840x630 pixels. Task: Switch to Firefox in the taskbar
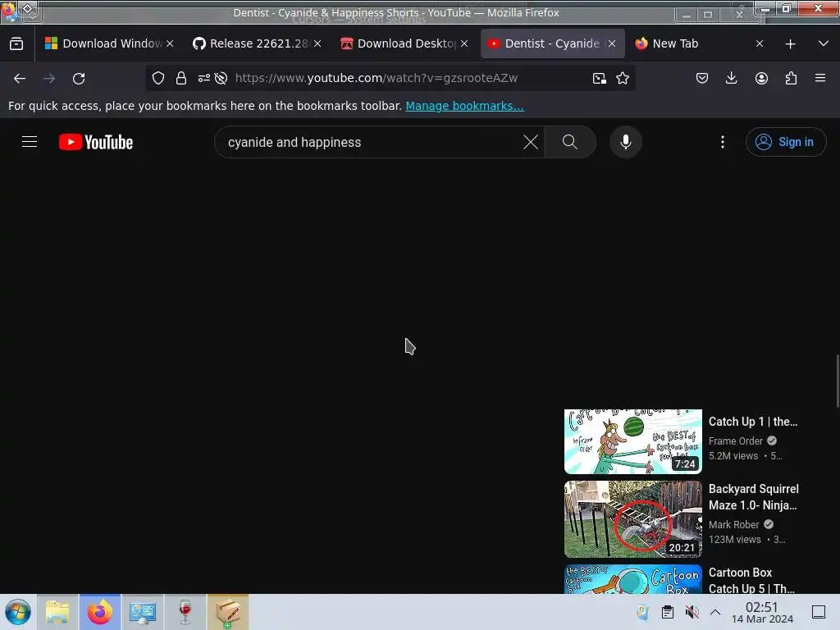[x=100, y=612]
